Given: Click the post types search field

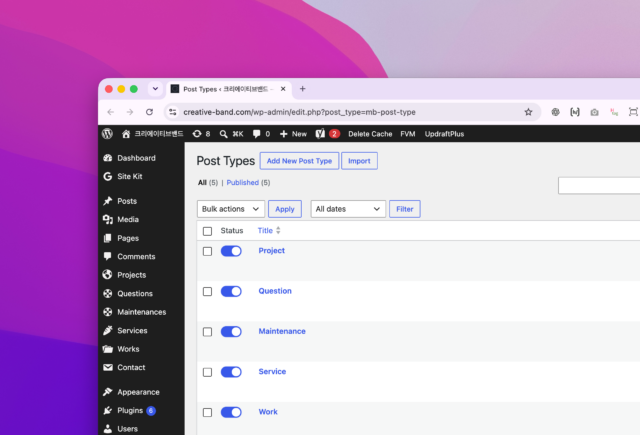Looking at the screenshot, I should tap(599, 186).
